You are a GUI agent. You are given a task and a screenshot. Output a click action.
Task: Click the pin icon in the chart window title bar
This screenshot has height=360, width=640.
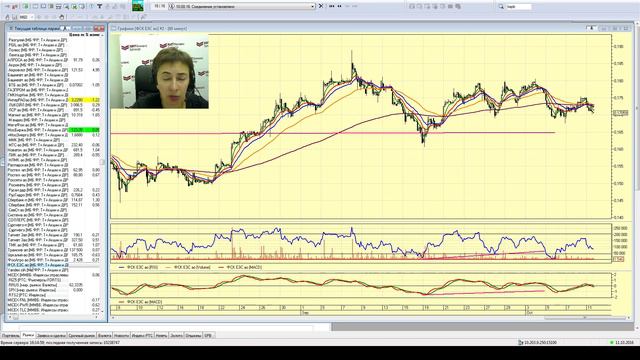pyautogui.click(x=591, y=28)
